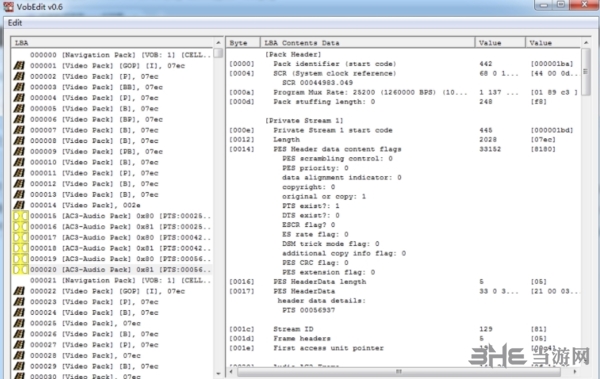This screenshot has height=379, width=600.
Task: Click video pack icon for LBA 000010
Action: pos(19,162)
